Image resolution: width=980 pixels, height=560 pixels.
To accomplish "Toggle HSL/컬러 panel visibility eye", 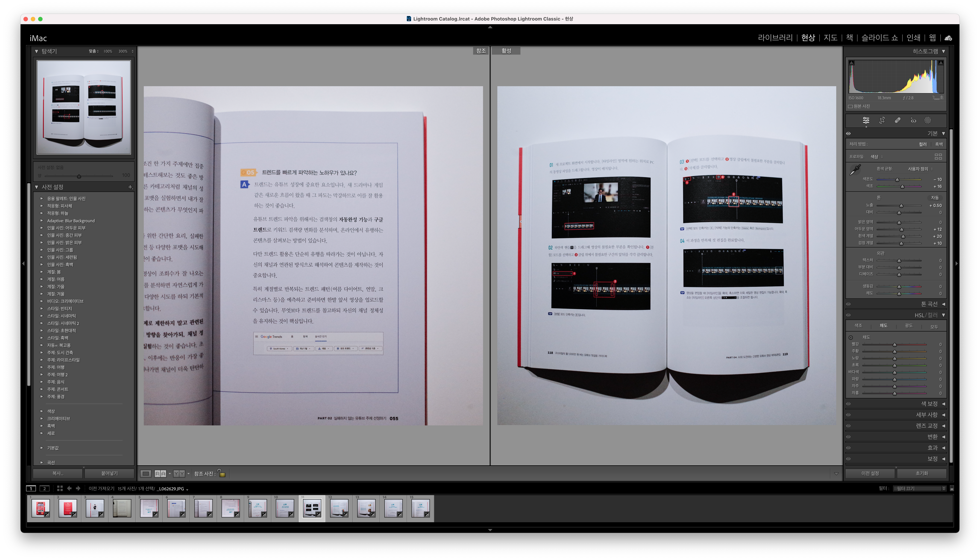I will pos(848,315).
